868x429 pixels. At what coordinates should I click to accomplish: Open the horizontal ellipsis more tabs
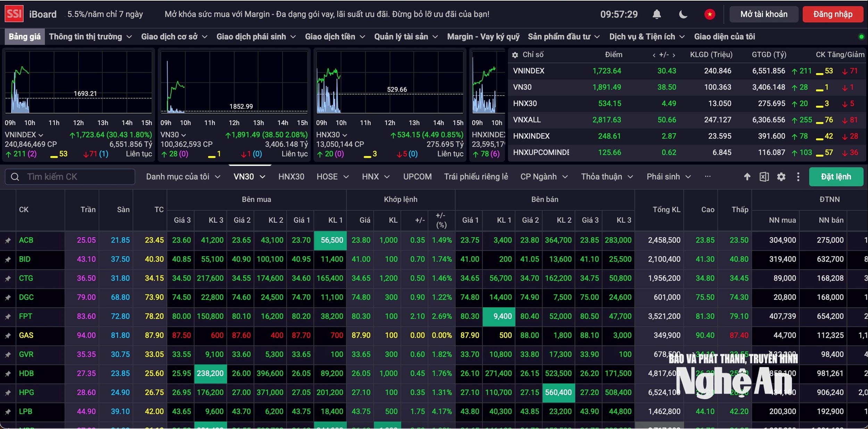tap(708, 176)
